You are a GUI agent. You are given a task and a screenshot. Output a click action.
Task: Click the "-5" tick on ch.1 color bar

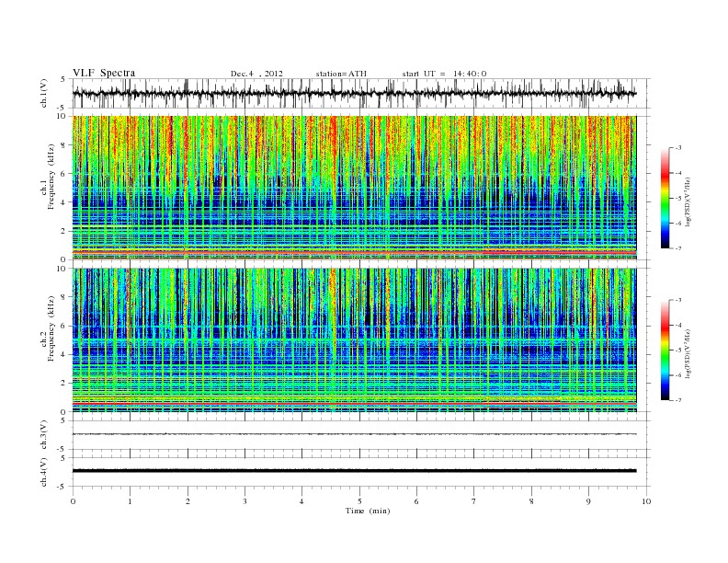pos(678,199)
